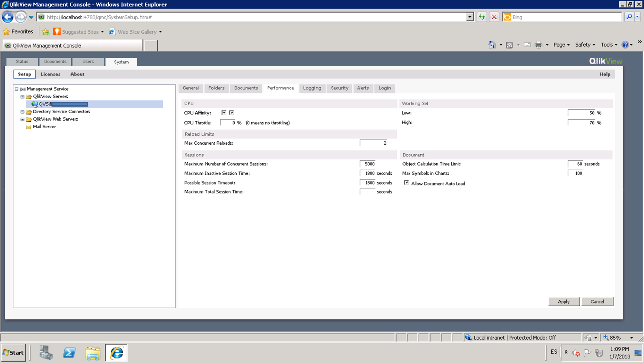Open the zoom level 85% dropdown
The width and height of the screenshot is (644, 363).
(631, 338)
